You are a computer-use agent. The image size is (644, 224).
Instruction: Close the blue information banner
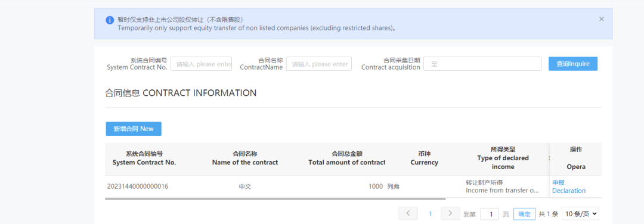point(601,19)
